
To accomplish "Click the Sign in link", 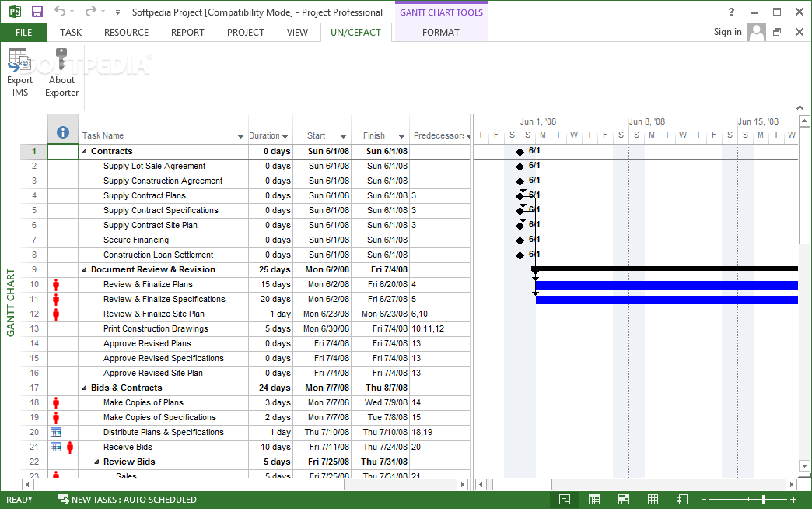I will tap(727, 32).
